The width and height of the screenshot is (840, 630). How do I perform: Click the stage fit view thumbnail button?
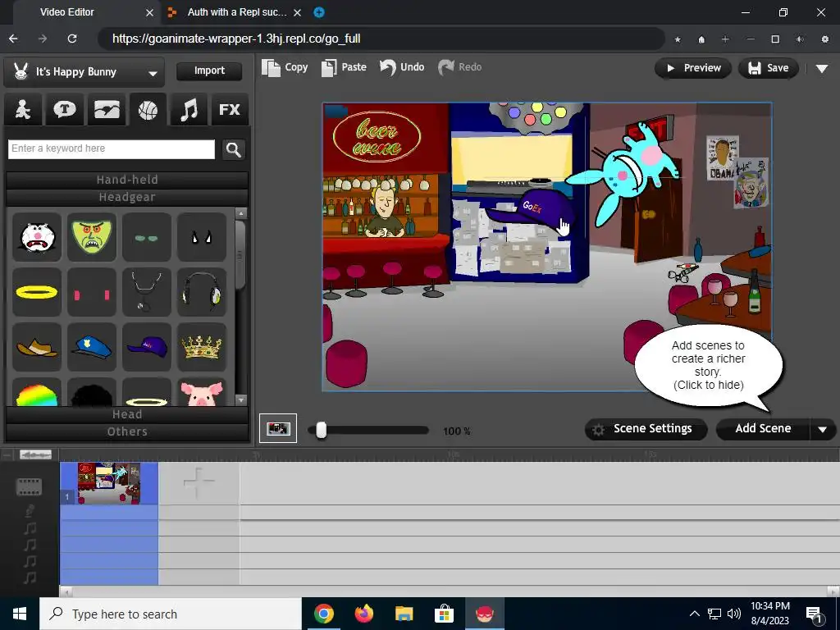278,428
